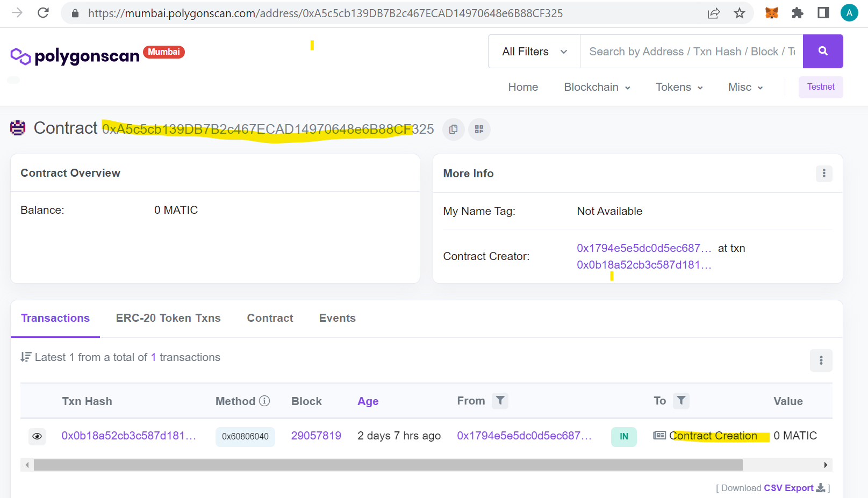Copy the contract address to clipboard
This screenshot has height=498, width=868.
453,129
